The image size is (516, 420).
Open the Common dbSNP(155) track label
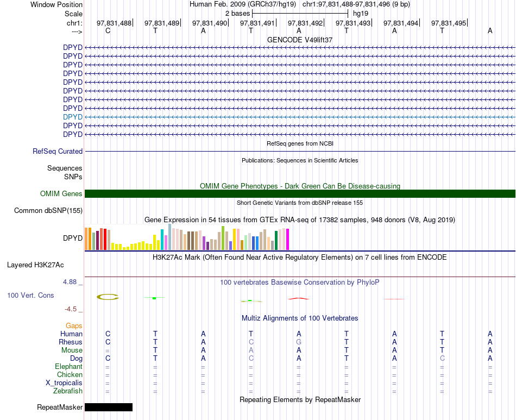click(x=48, y=211)
